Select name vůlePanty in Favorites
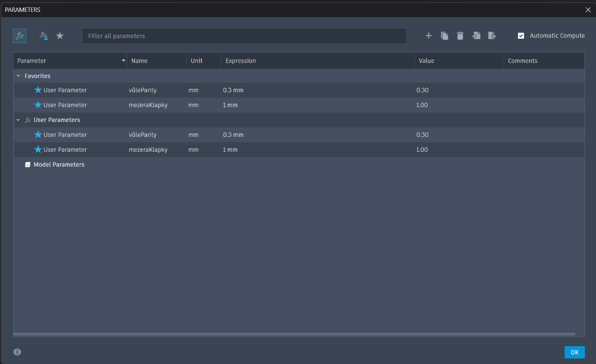 coord(143,90)
